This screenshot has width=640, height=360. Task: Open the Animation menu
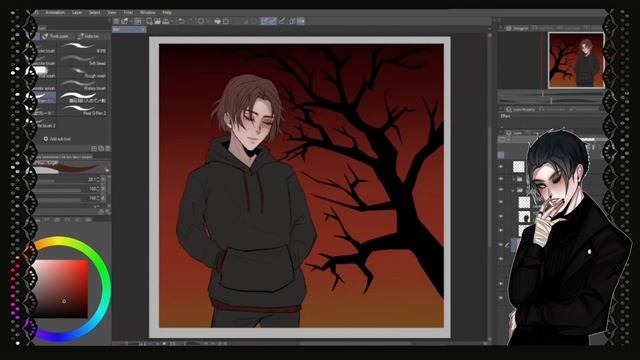(x=55, y=12)
